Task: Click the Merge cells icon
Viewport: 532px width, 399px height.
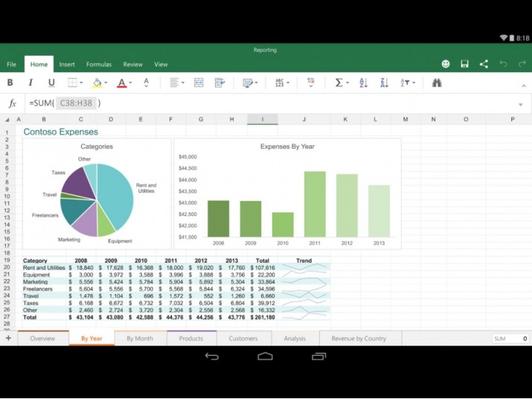Action: coord(199,83)
